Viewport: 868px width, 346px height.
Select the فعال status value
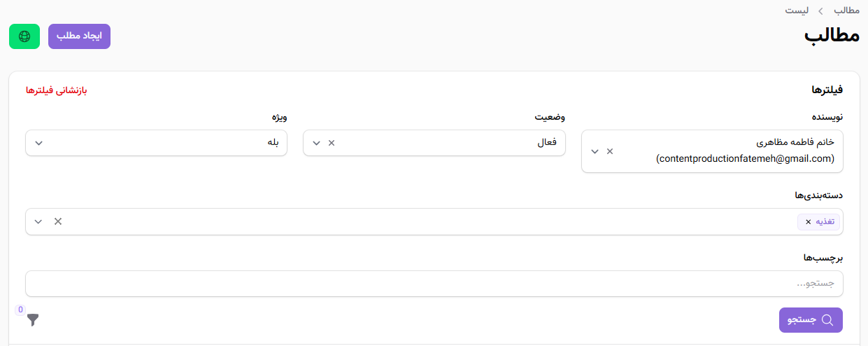[x=547, y=143]
